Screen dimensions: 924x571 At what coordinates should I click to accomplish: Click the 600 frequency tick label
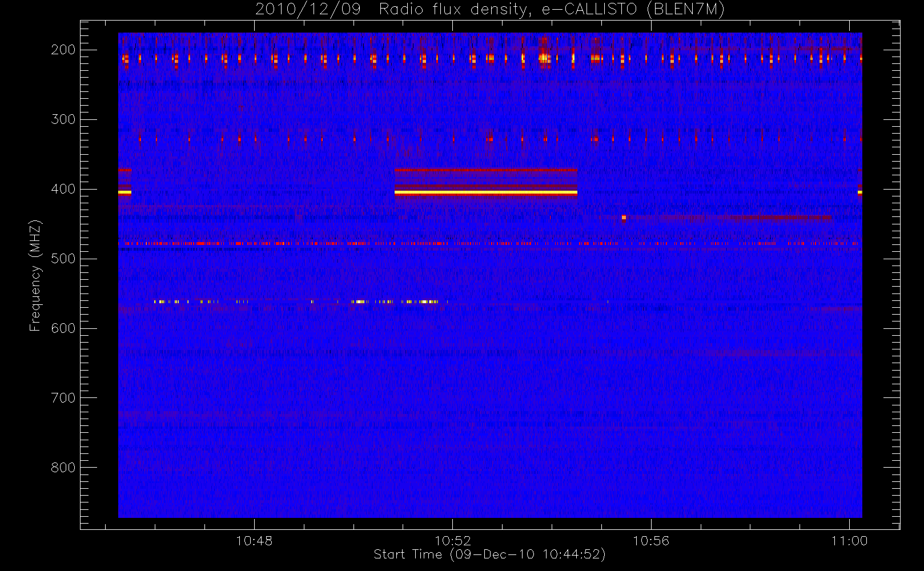tap(63, 328)
